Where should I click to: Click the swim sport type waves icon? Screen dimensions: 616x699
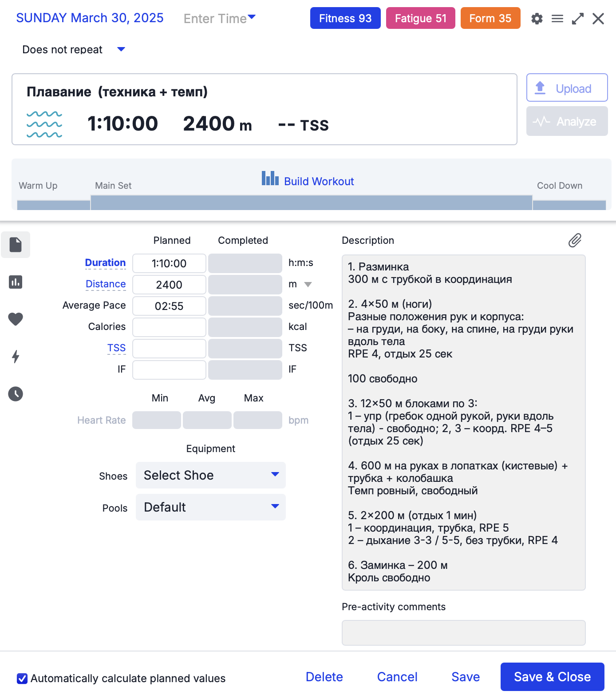(44, 124)
